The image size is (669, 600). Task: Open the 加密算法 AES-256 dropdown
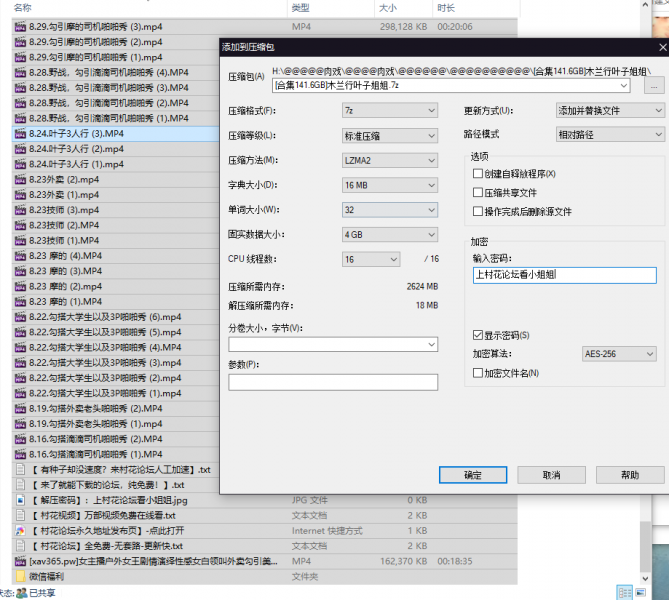[618, 354]
